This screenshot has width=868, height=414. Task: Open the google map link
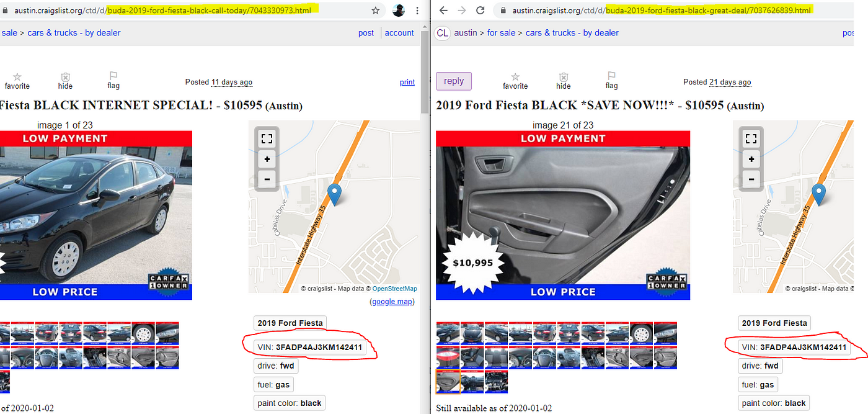[392, 302]
